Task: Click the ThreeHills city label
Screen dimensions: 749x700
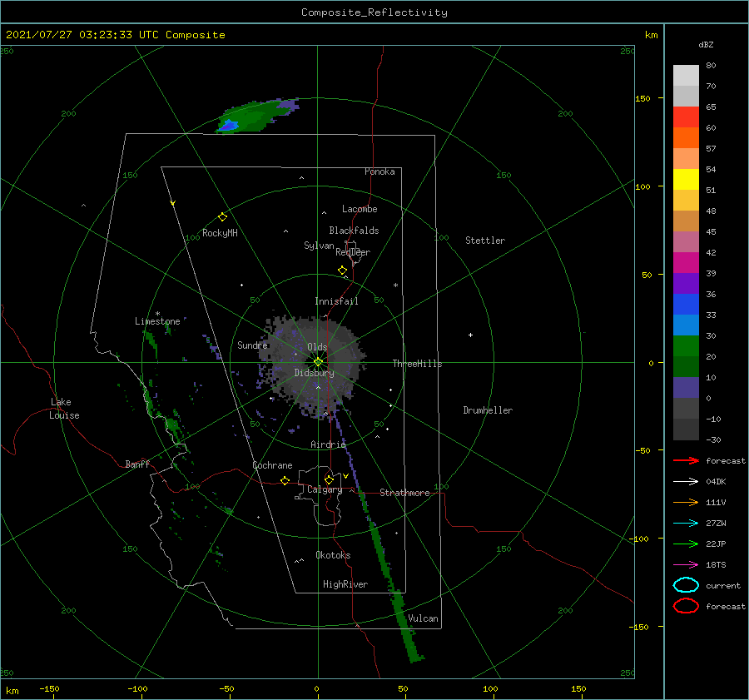Action: click(418, 364)
